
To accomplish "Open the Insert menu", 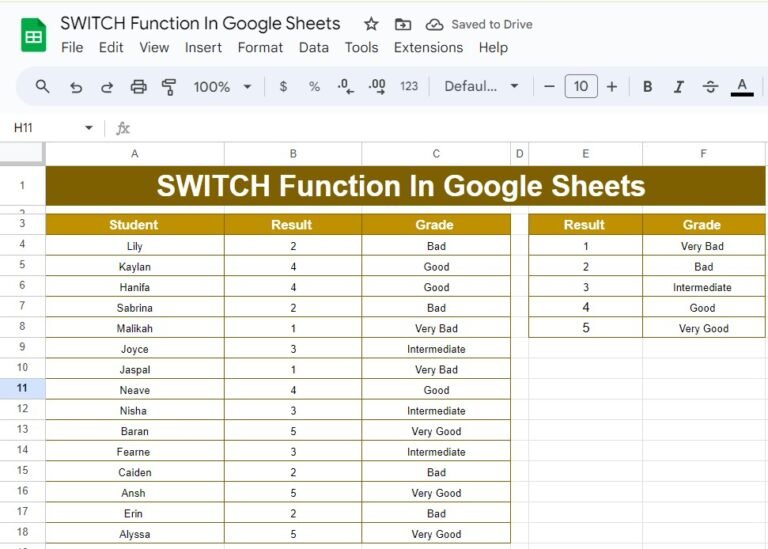I will point(203,48).
